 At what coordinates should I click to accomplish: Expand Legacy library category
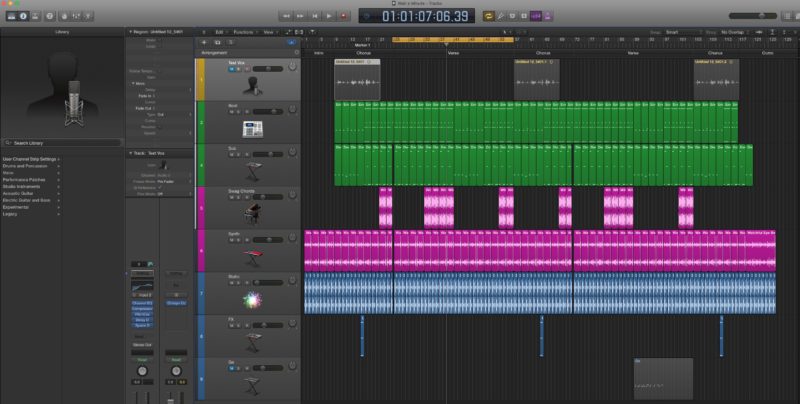pyautogui.click(x=31, y=214)
